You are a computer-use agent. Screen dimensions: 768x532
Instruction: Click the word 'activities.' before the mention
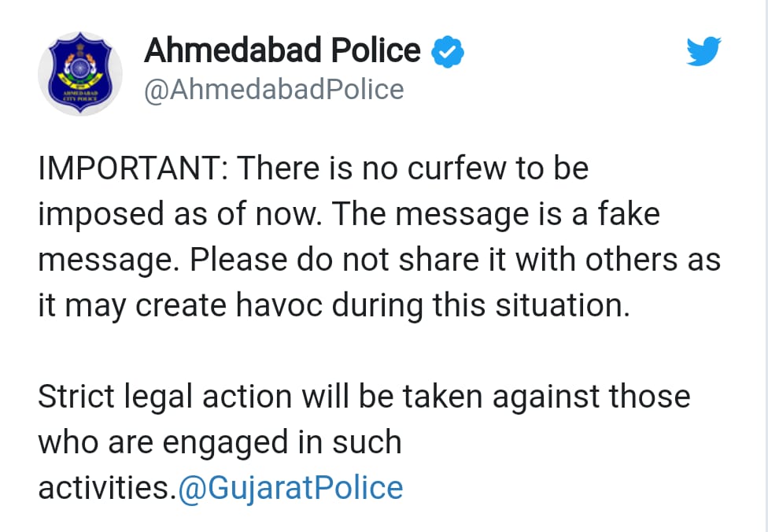pyautogui.click(x=107, y=489)
